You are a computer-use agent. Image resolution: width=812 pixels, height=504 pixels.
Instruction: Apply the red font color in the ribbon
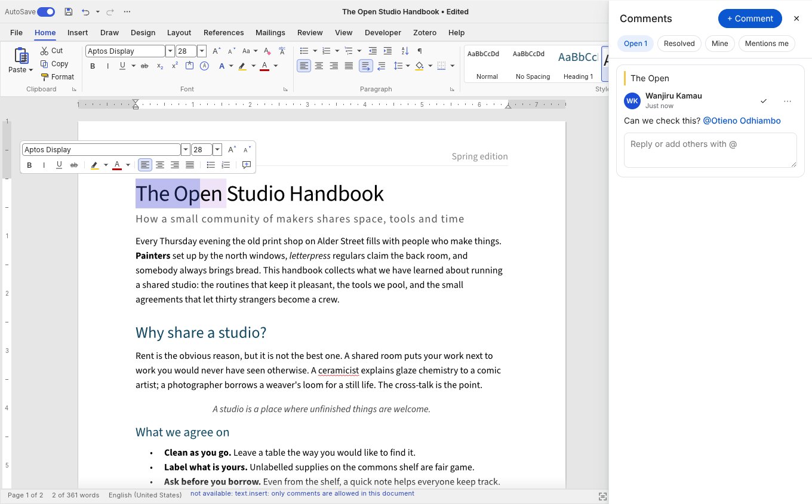[264, 66]
